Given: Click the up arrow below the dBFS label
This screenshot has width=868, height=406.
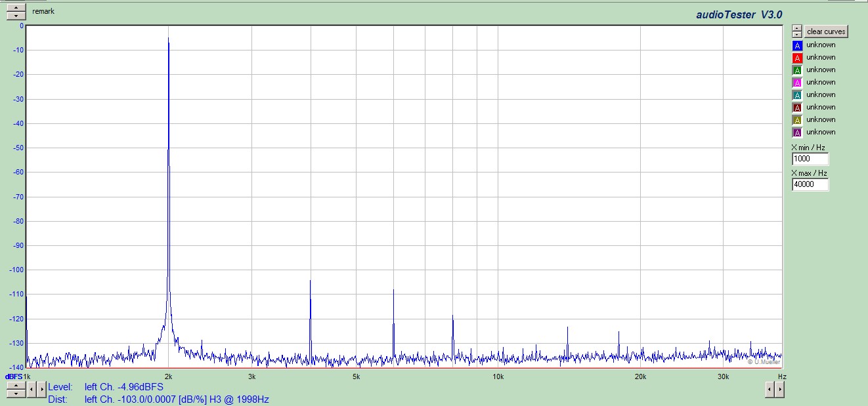Looking at the screenshot, I should [16, 386].
